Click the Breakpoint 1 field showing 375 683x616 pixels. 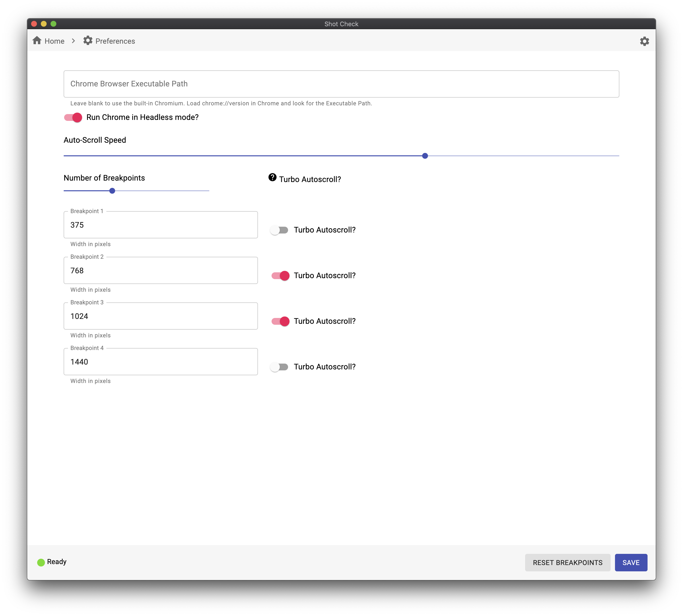tap(161, 225)
